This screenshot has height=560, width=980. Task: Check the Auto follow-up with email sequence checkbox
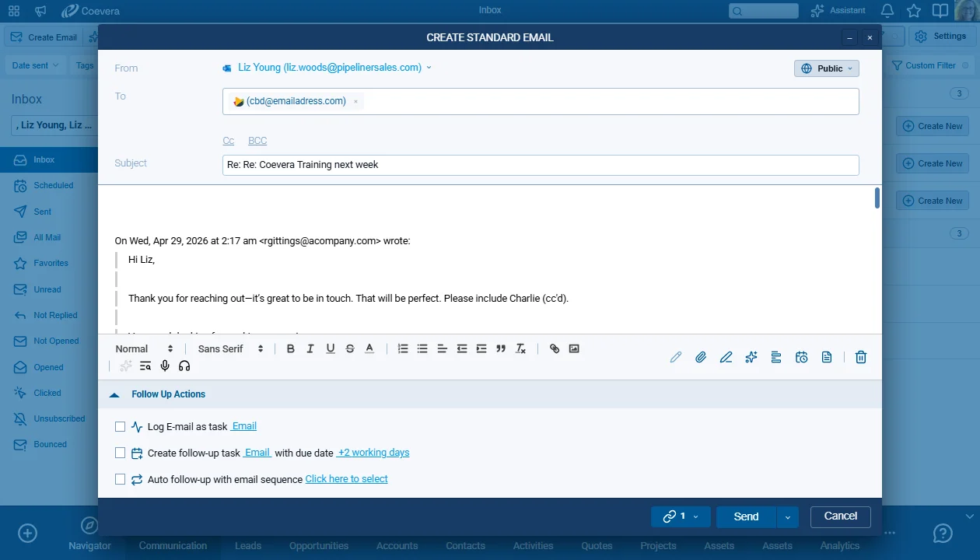(x=120, y=479)
